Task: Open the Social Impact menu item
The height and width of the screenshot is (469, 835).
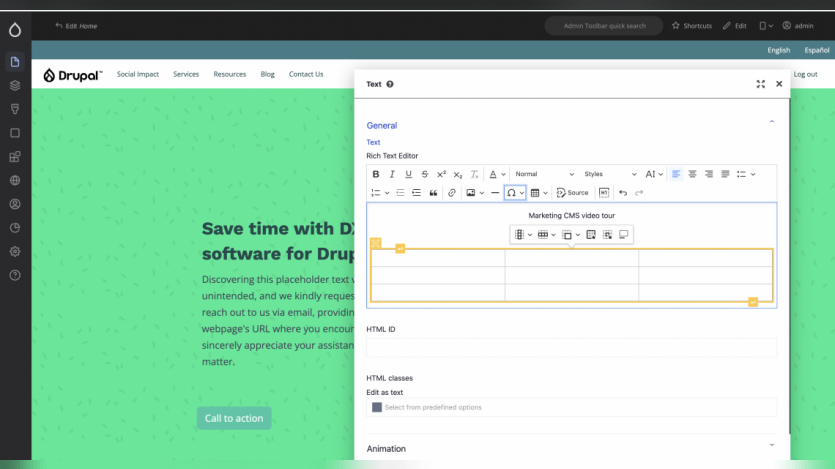Action: [x=138, y=74]
